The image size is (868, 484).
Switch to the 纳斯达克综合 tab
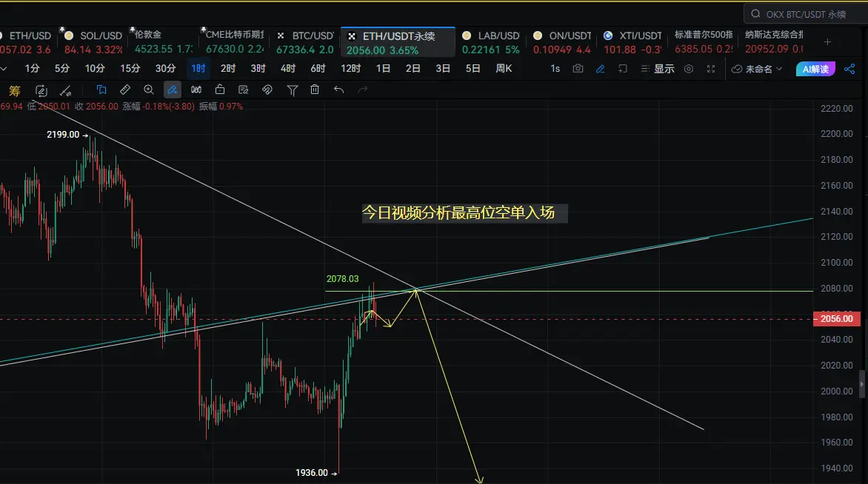(774, 42)
